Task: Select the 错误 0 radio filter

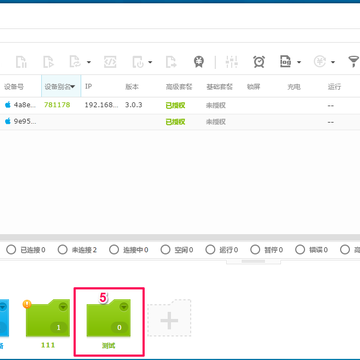Action: [300, 250]
